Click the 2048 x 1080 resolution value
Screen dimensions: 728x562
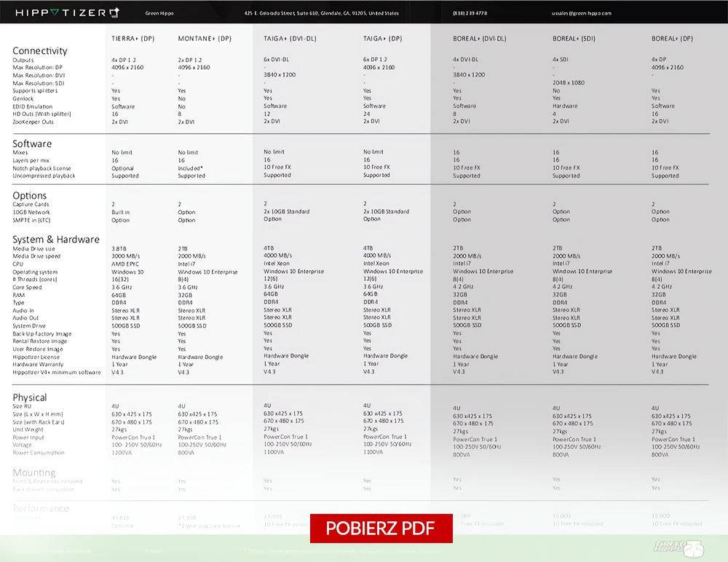point(569,83)
